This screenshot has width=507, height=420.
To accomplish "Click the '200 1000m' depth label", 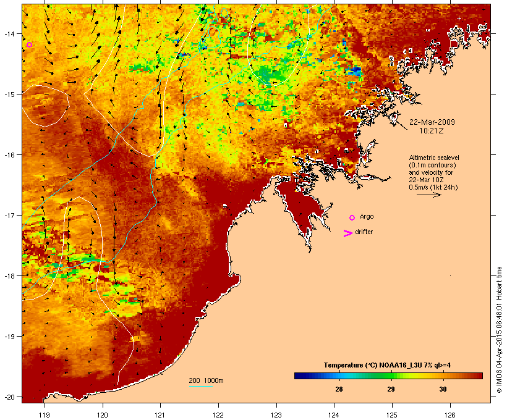I will 206,380.
